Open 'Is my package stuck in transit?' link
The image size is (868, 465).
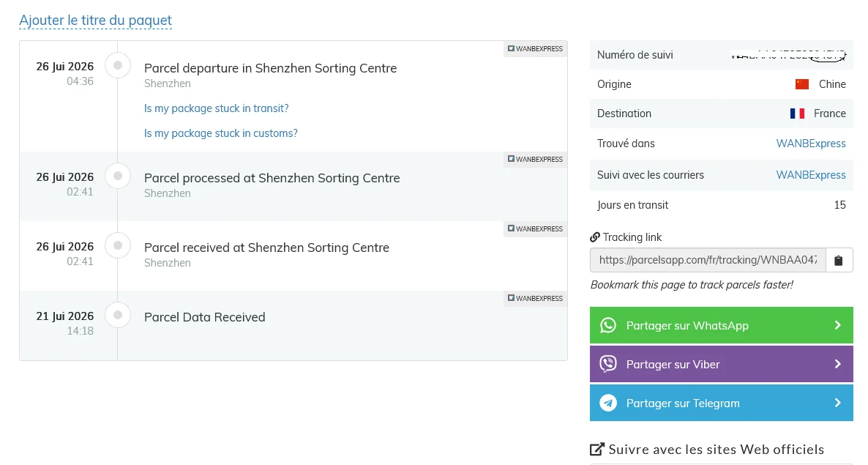pos(217,108)
